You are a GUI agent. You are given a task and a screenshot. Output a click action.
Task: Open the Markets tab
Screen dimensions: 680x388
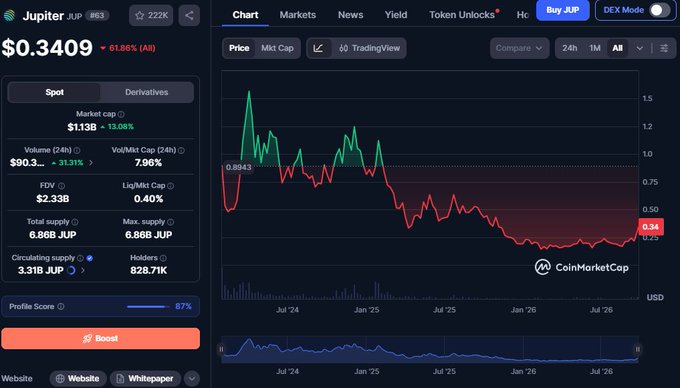(x=298, y=15)
